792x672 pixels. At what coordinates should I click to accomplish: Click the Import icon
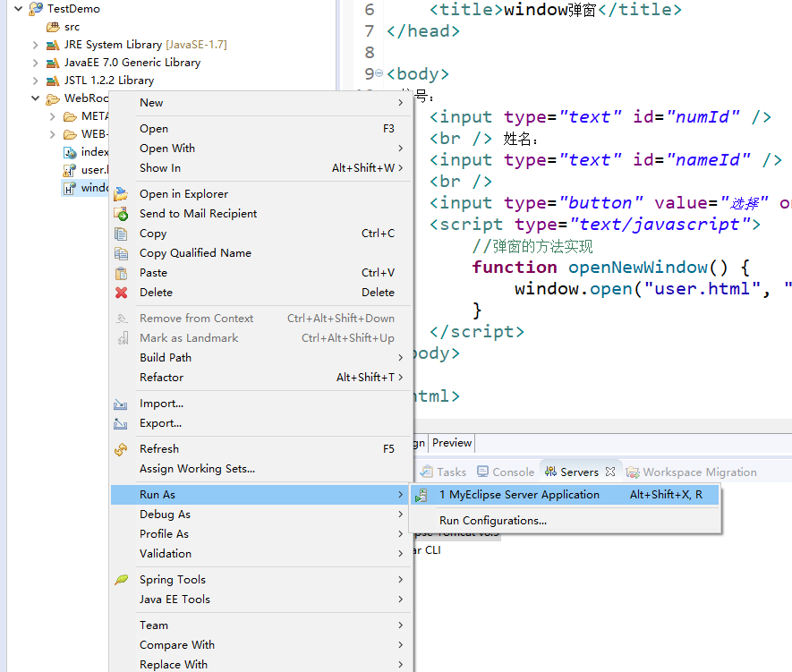click(x=120, y=404)
